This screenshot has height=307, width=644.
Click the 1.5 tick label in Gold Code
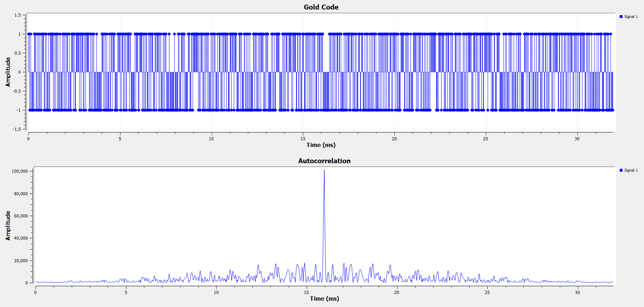(18, 15)
